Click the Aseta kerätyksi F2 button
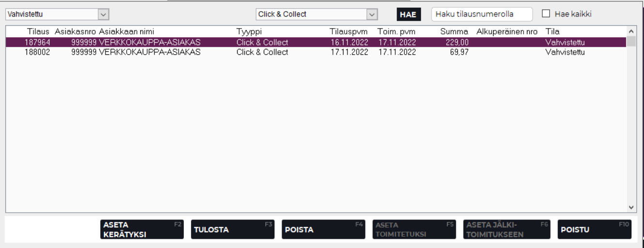Viewport: 644px width, 248px height. [x=142, y=230]
